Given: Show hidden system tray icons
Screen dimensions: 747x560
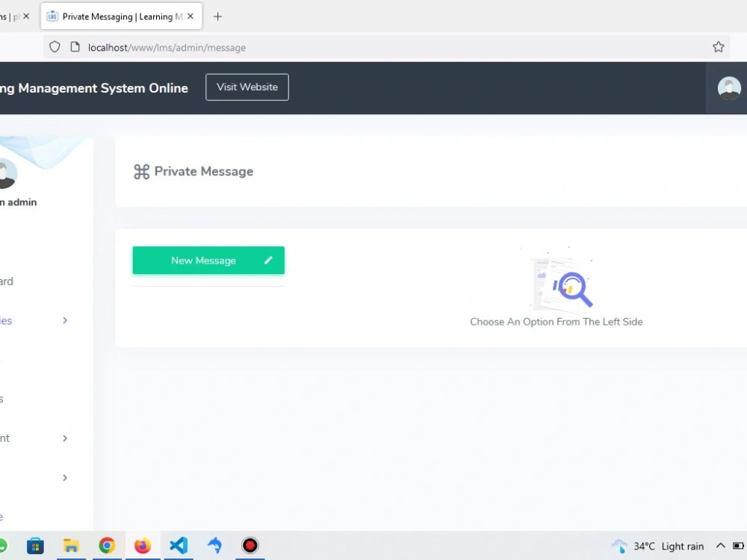Looking at the screenshot, I should point(720,546).
